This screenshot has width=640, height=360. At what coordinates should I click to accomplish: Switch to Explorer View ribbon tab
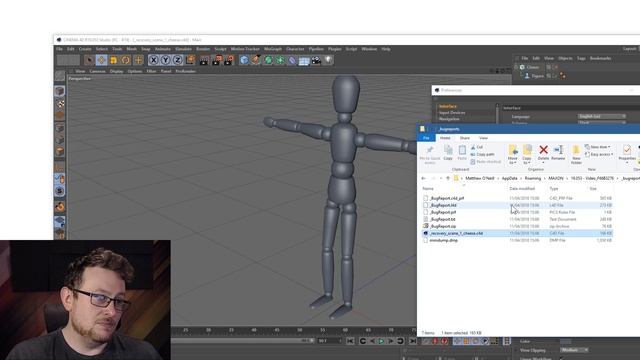point(483,138)
